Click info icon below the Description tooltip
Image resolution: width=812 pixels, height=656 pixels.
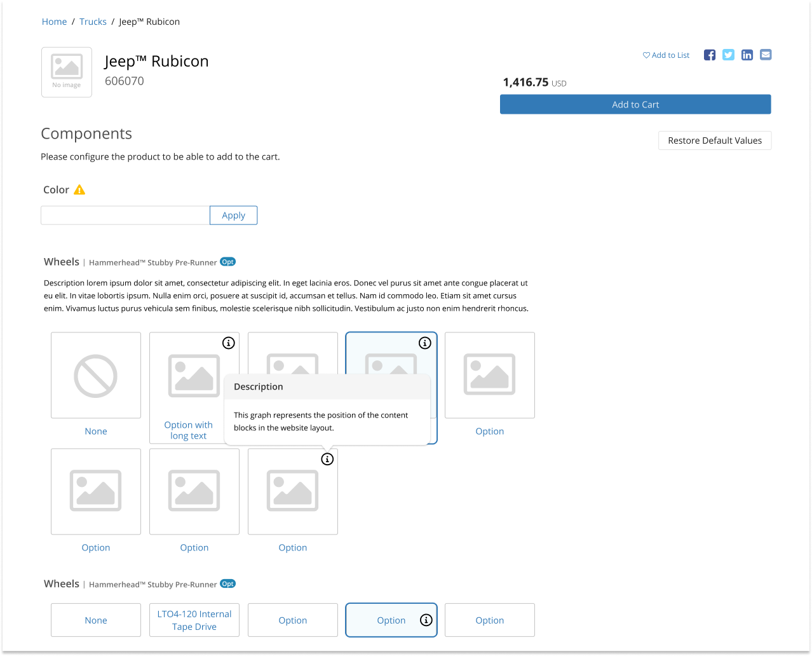327,459
